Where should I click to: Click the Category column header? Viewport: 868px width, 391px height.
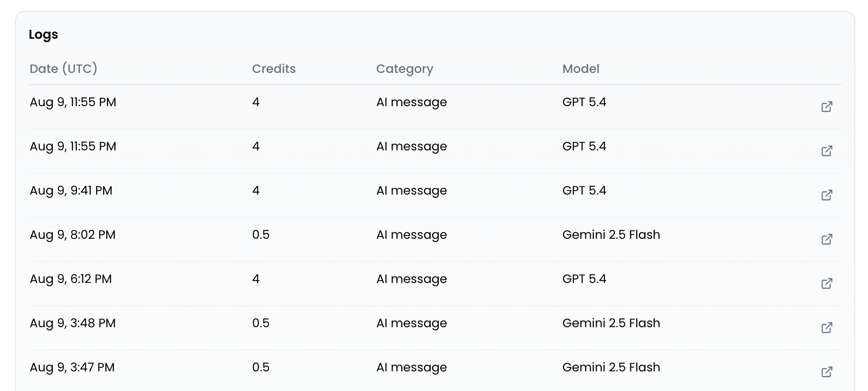404,69
